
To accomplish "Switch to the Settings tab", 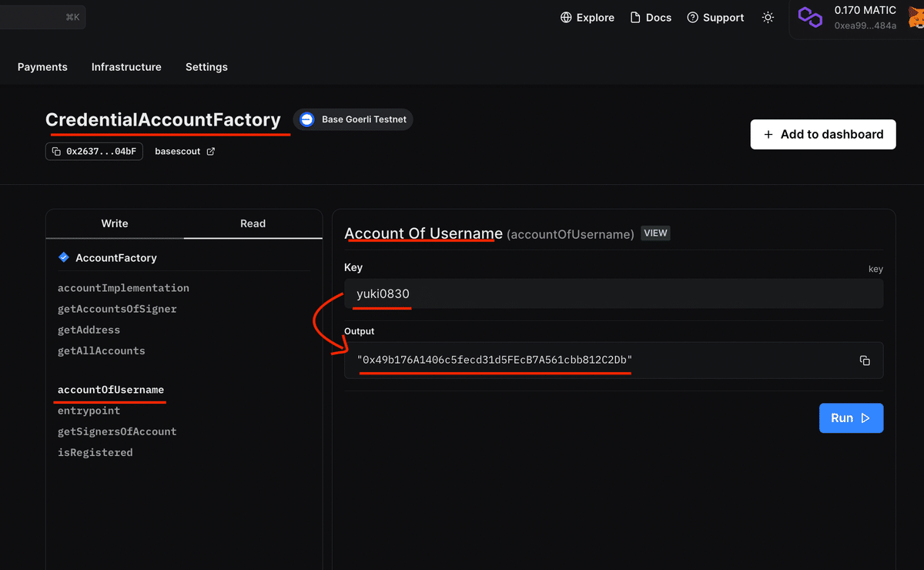I will point(206,67).
